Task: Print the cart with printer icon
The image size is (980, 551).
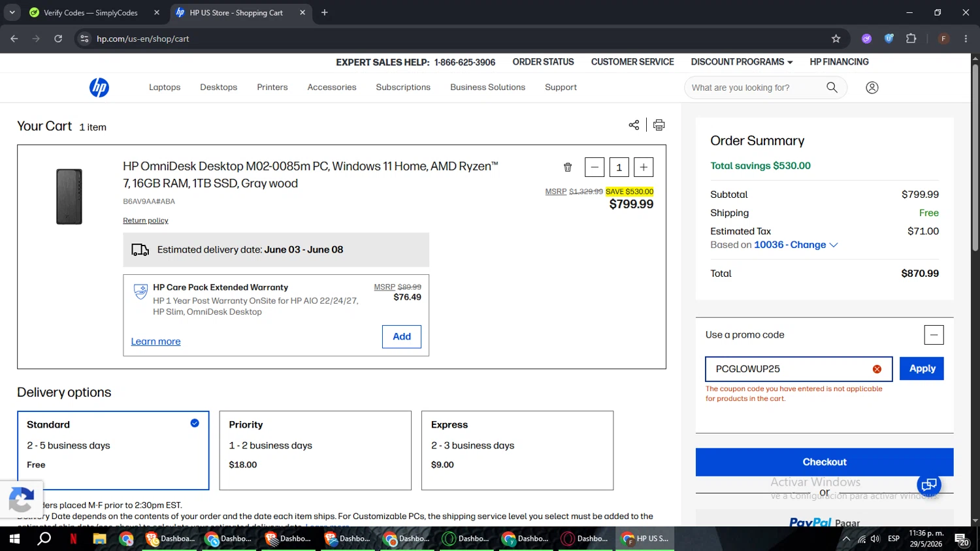Action: pyautogui.click(x=659, y=125)
